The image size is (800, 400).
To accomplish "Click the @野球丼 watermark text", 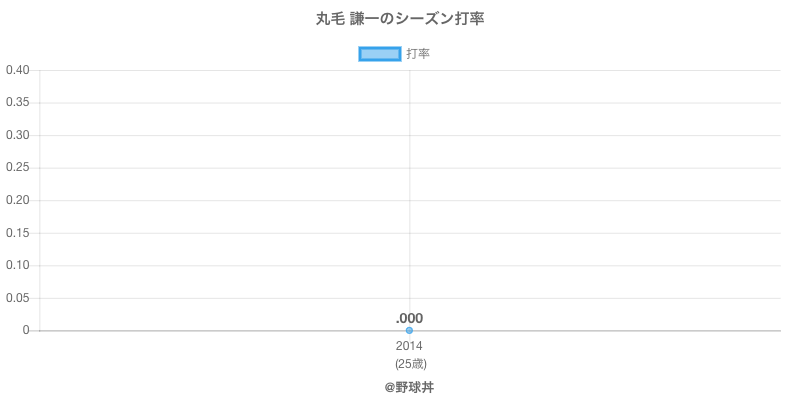I will 409,387.
